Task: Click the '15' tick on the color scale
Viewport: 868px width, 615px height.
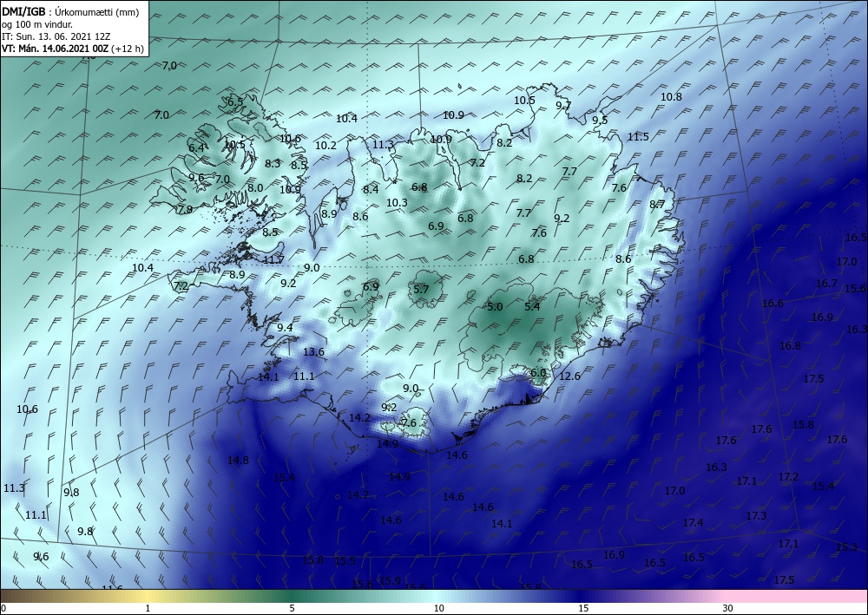Action: [583, 608]
